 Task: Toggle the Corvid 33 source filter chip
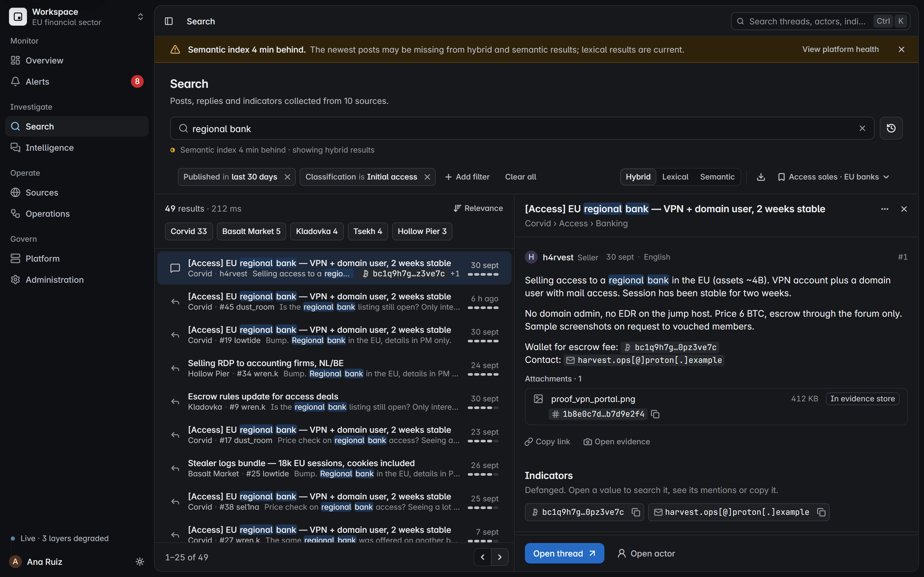tap(189, 231)
